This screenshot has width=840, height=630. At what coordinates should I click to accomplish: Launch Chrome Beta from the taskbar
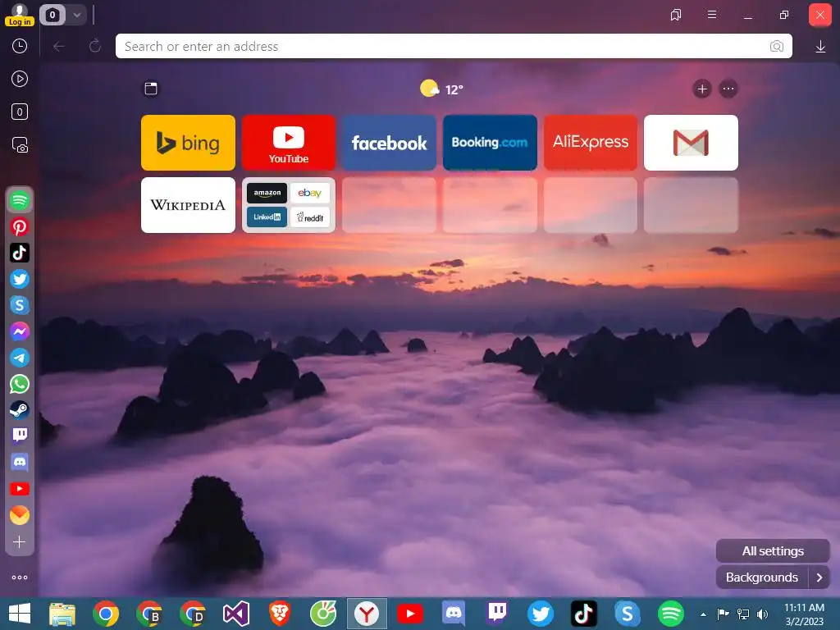pos(149,614)
